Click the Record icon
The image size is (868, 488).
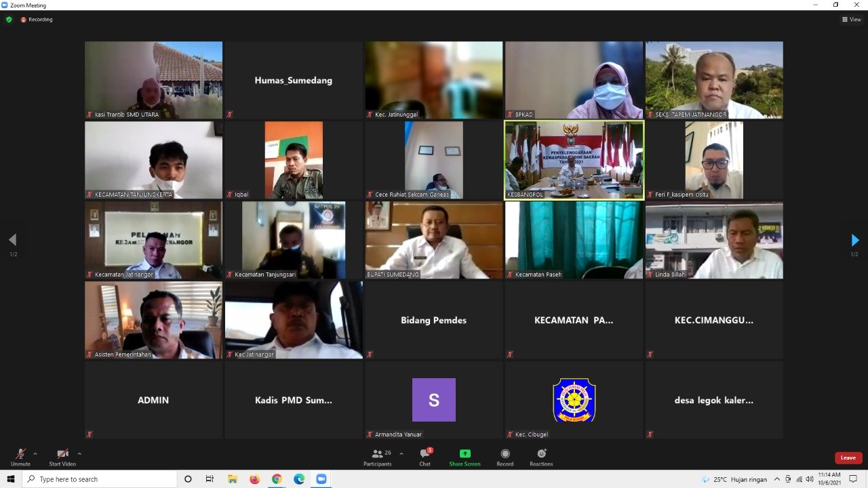[x=505, y=454]
